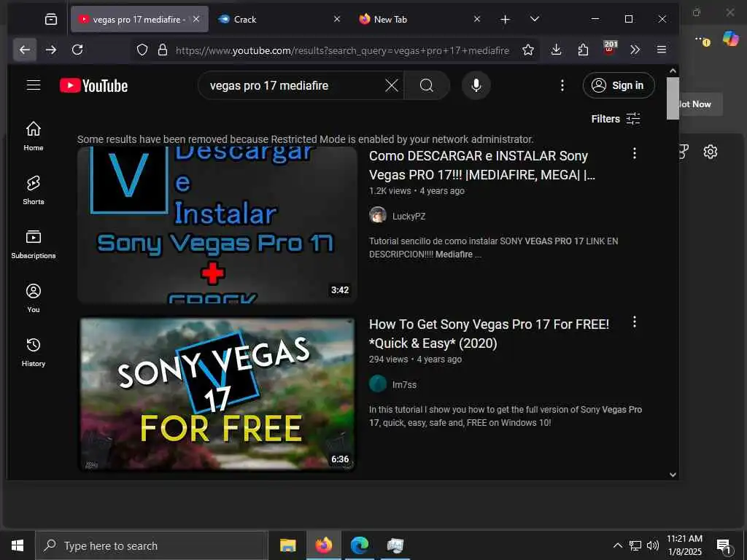Click the red extension badge showing 201
Image resolution: width=747 pixels, height=560 pixels.
(610, 48)
